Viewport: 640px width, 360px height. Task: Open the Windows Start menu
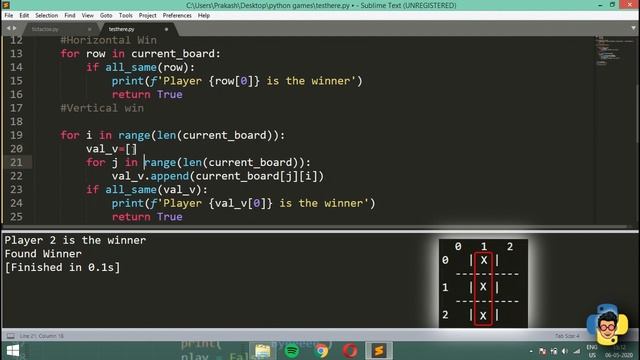pyautogui.click(x=13, y=351)
